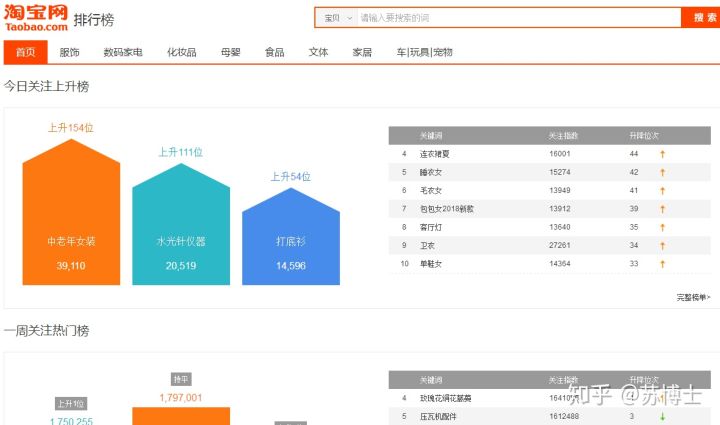Click the up arrow icon in 卫衣 row
Image resolution: width=720 pixels, height=425 pixels.
pyautogui.click(x=662, y=245)
